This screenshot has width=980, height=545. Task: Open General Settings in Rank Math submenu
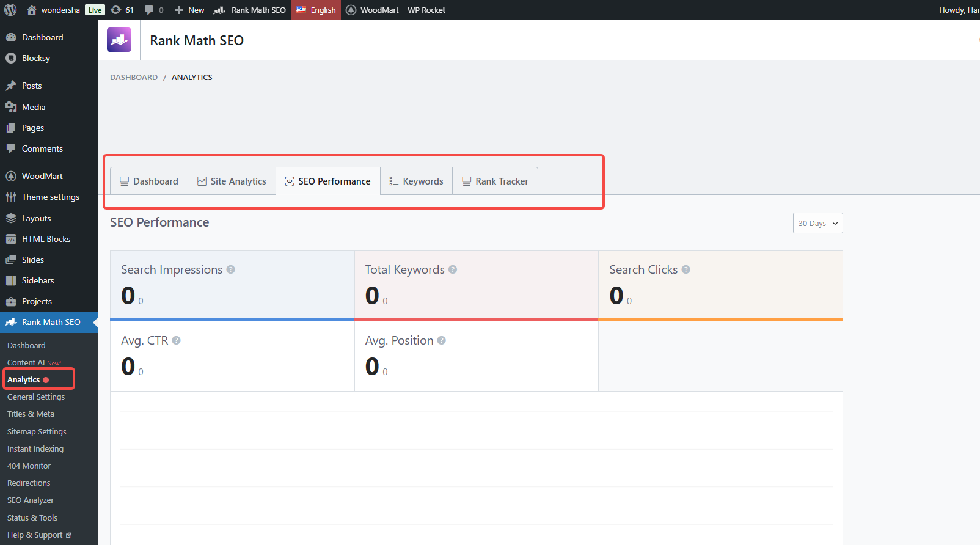point(36,397)
